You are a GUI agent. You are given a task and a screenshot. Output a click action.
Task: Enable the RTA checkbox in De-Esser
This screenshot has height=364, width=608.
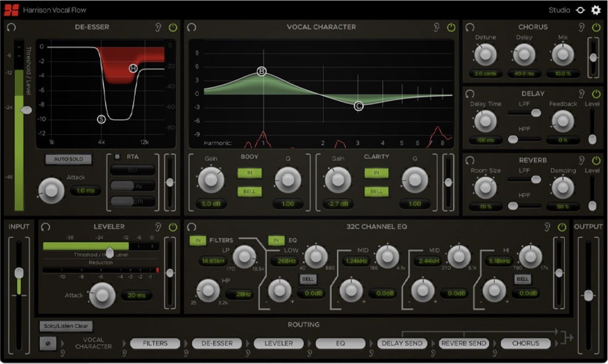[117, 157]
